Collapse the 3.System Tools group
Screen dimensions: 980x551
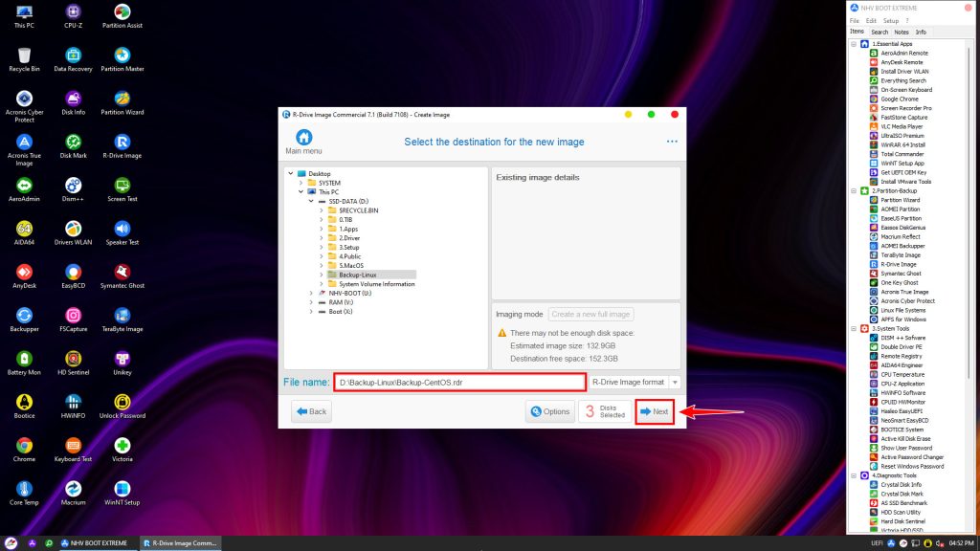click(x=854, y=329)
